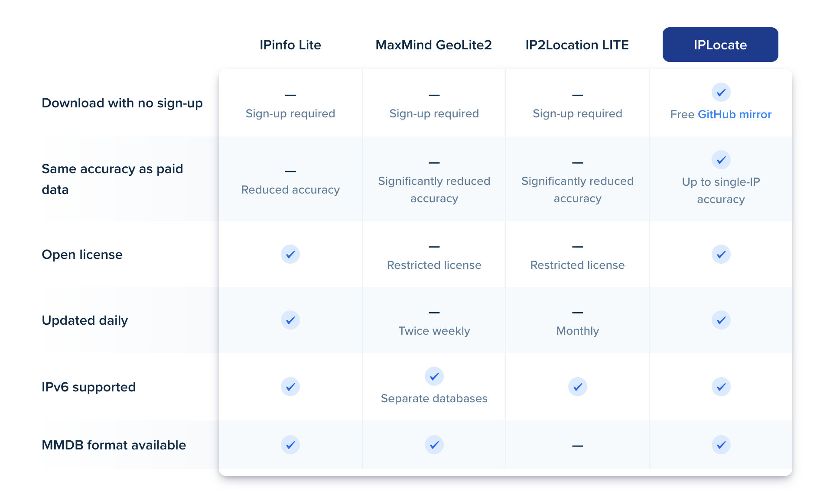Click IPinfo Lite's Open license checkmark
Viewport: 820px width, 504px height.
[290, 254]
